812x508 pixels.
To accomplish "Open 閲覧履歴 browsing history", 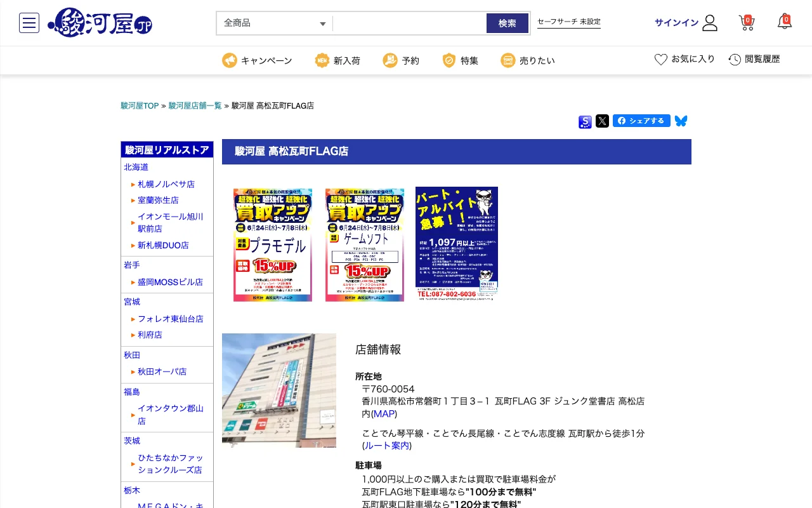I will coord(763,59).
